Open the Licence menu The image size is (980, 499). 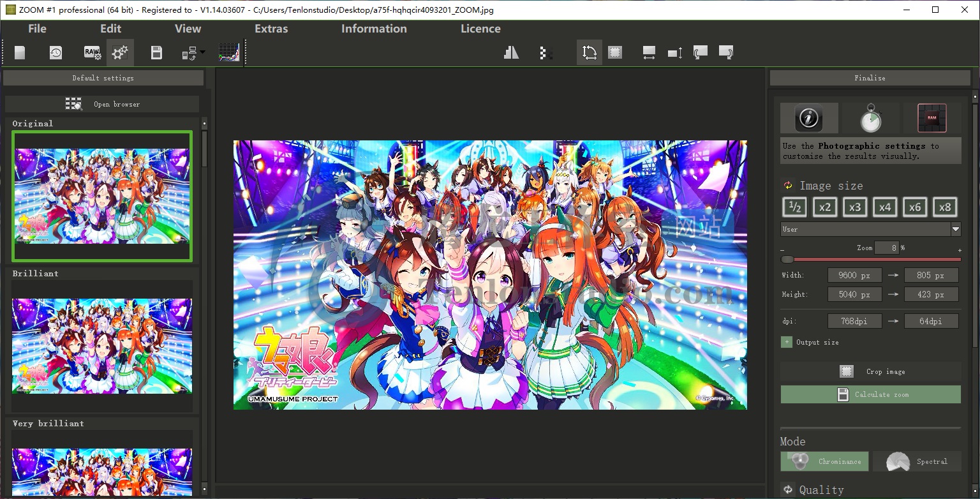coord(480,29)
